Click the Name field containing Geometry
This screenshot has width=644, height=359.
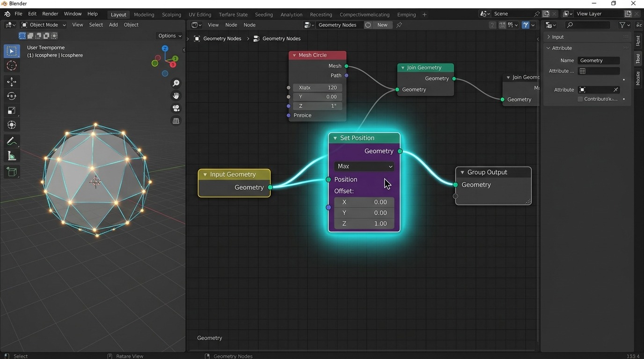click(599, 60)
